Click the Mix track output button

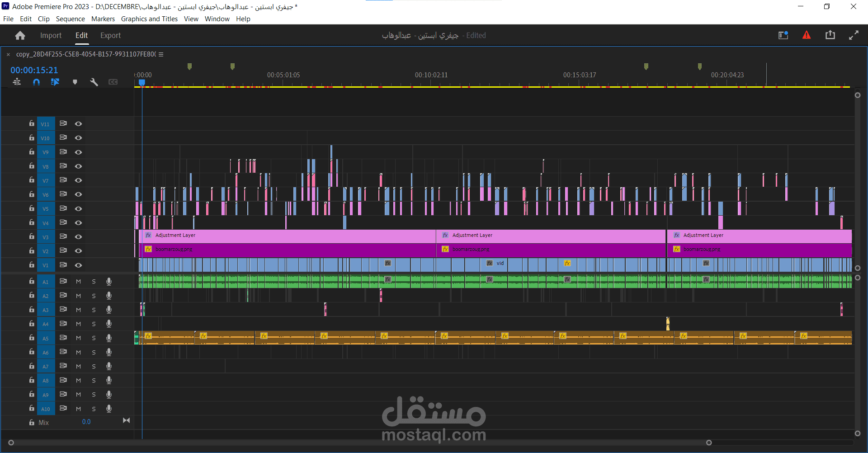[x=127, y=420]
